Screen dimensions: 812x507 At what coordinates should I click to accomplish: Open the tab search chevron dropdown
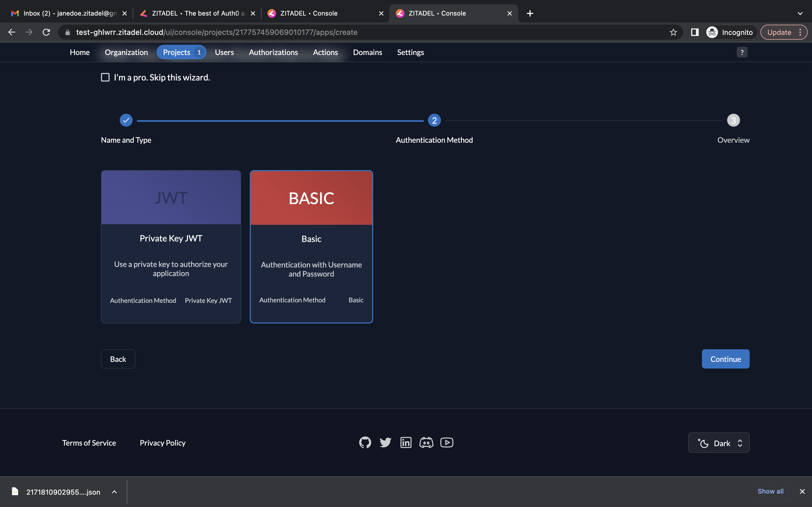pyautogui.click(x=800, y=13)
